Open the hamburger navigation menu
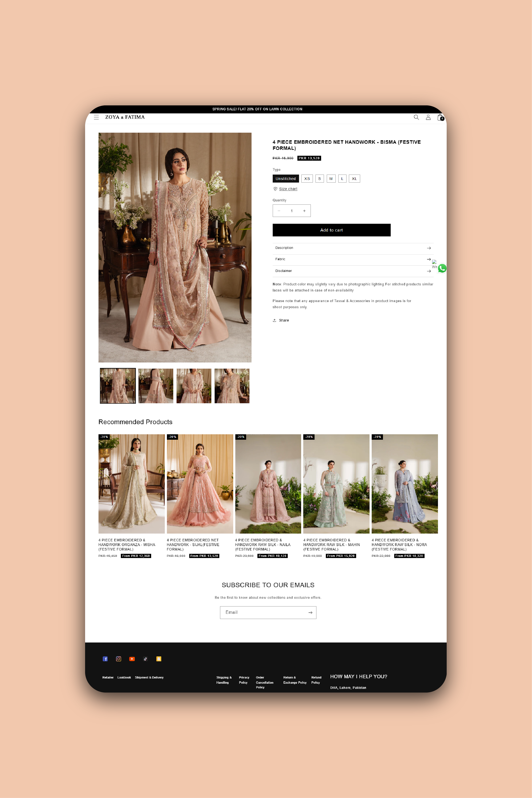This screenshot has height=798, width=532. coord(96,117)
